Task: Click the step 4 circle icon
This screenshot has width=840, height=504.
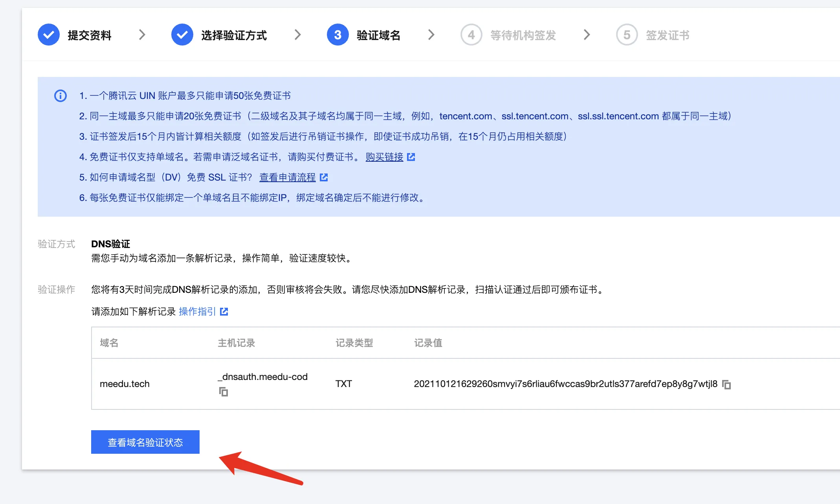Action: pos(471,35)
